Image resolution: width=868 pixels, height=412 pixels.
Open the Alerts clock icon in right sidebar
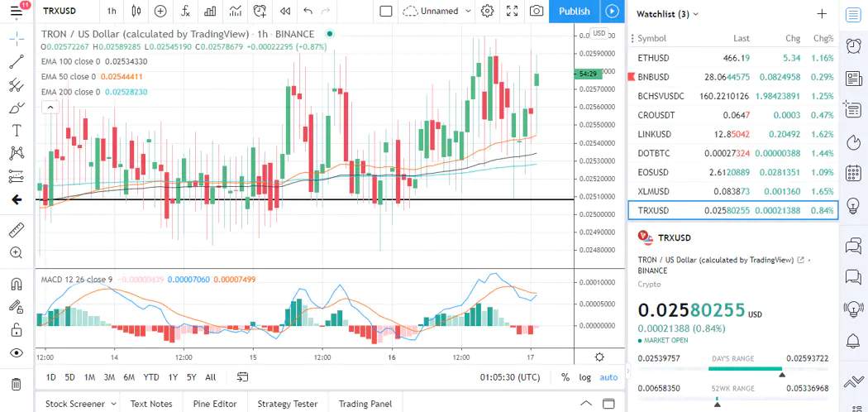point(854,46)
